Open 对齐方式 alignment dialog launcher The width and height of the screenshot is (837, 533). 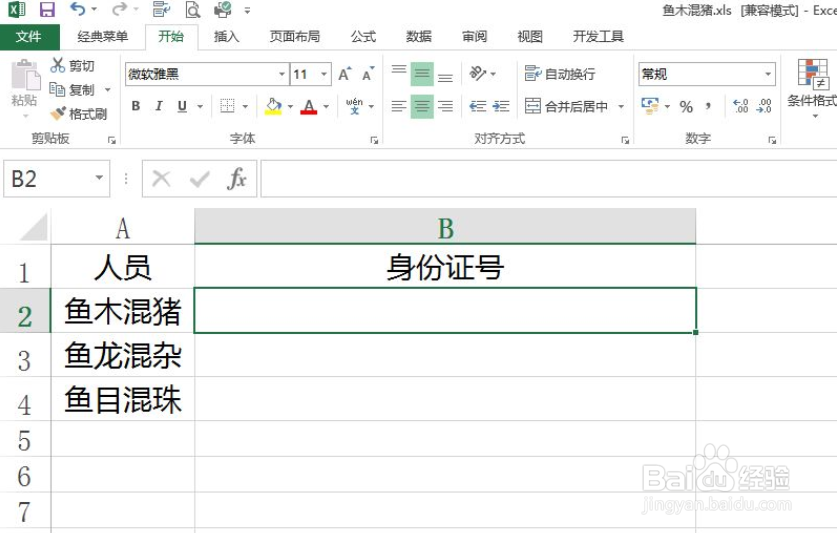point(625,140)
